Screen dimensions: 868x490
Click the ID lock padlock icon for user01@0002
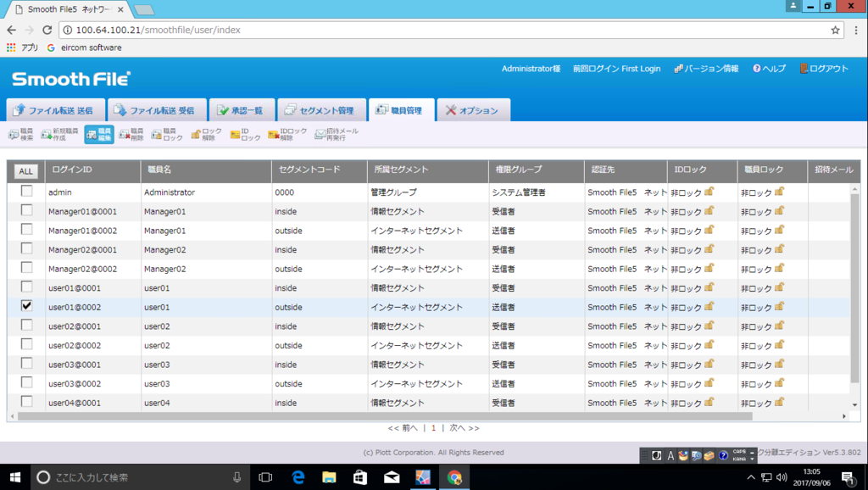coord(709,306)
